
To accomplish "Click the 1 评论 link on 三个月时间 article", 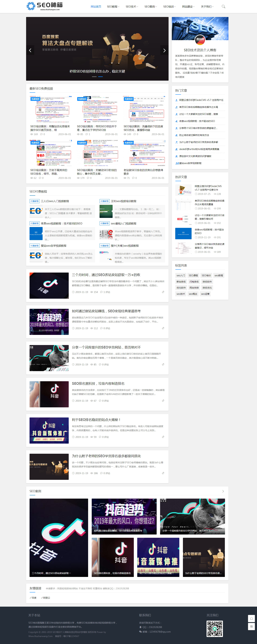I will (x=105, y=292).
